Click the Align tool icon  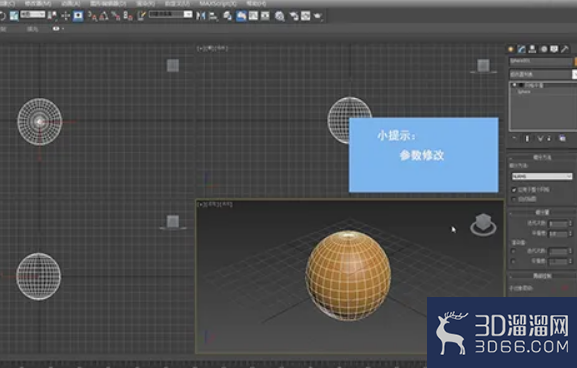[213, 16]
